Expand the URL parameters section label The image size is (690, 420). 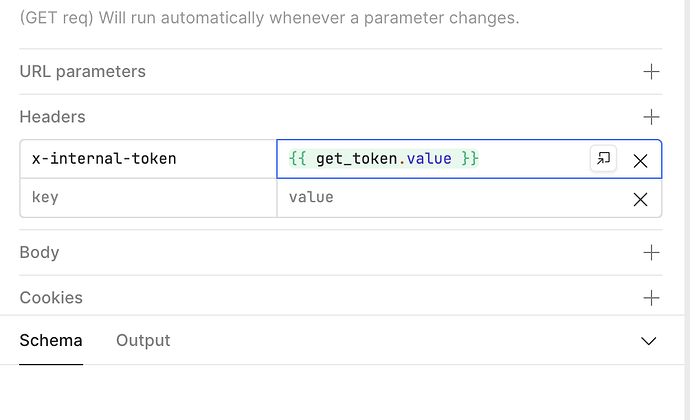click(83, 72)
